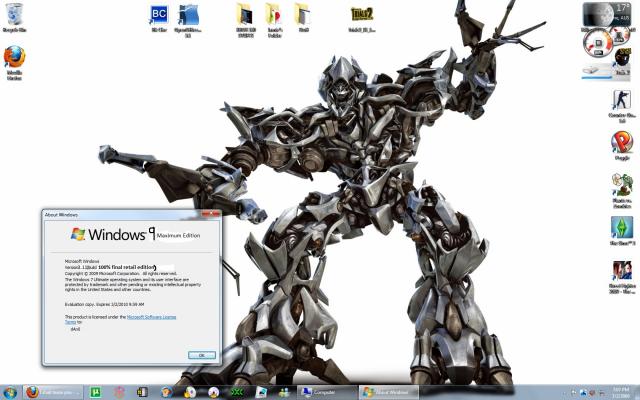Click the system tray clock

(x=621, y=393)
